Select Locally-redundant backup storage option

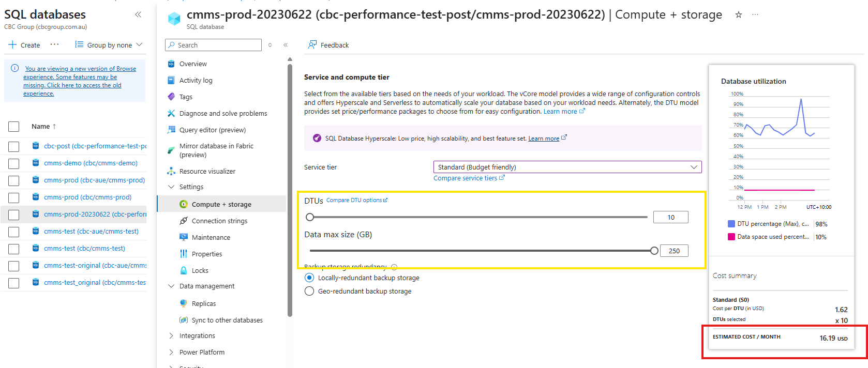309,278
